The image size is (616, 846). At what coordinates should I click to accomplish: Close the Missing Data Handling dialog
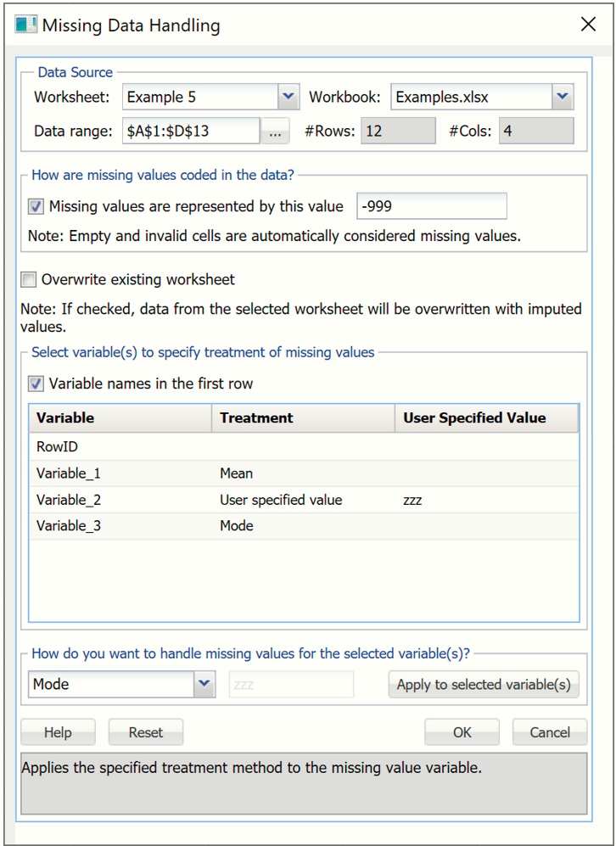point(588,25)
